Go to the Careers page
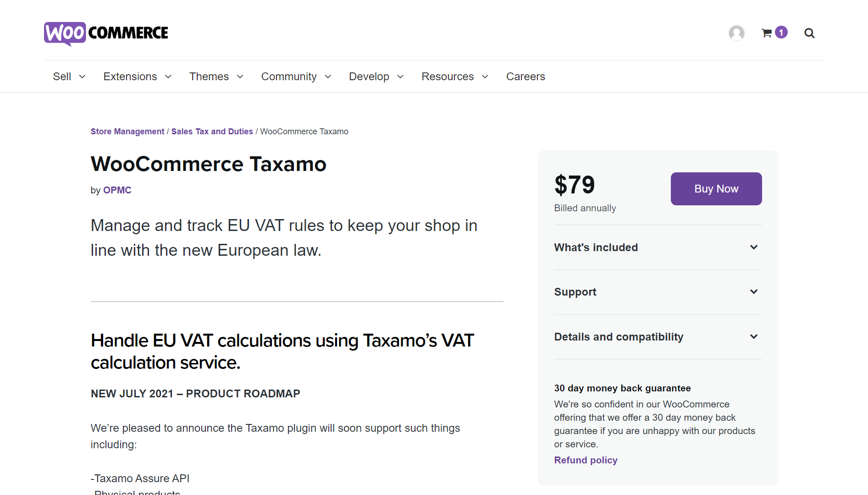Screen dimensions: 868x495 pyautogui.click(x=525, y=77)
